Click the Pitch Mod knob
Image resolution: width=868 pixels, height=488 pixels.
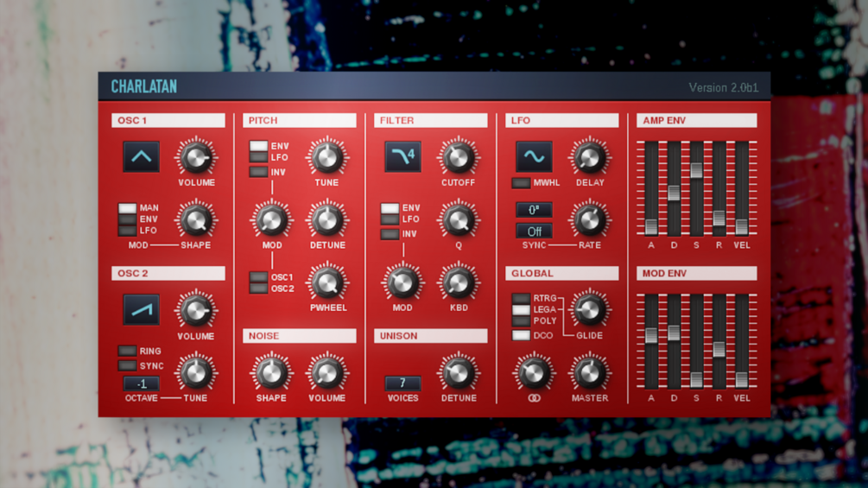271,220
